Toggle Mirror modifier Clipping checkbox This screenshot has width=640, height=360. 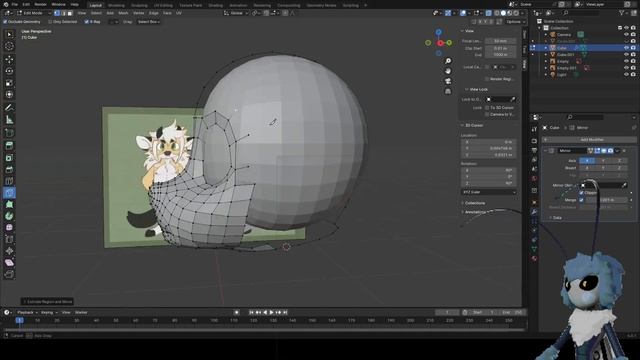pyautogui.click(x=581, y=193)
